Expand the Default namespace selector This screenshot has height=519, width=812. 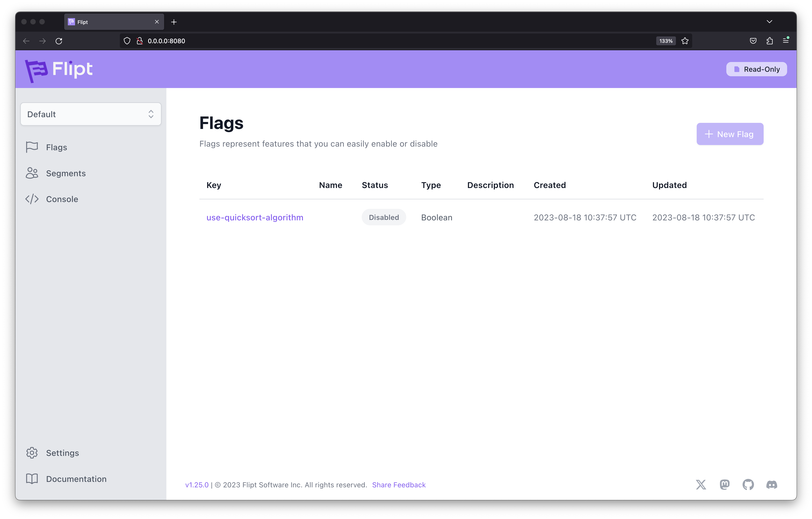point(91,114)
